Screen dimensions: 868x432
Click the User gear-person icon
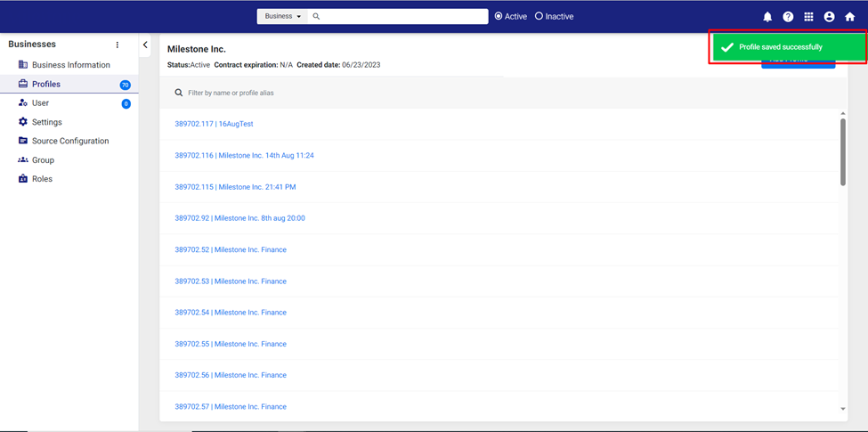pyautogui.click(x=22, y=103)
